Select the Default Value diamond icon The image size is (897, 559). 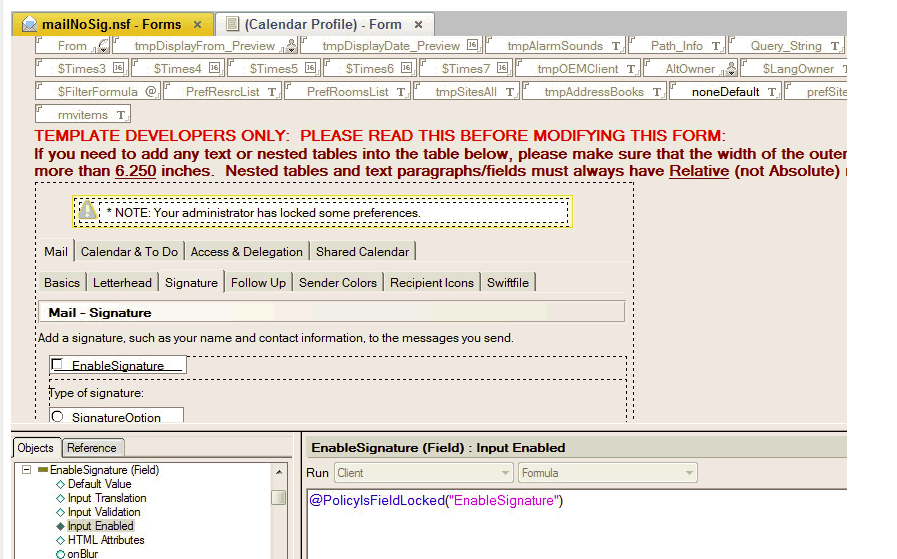[x=60, y=484]
